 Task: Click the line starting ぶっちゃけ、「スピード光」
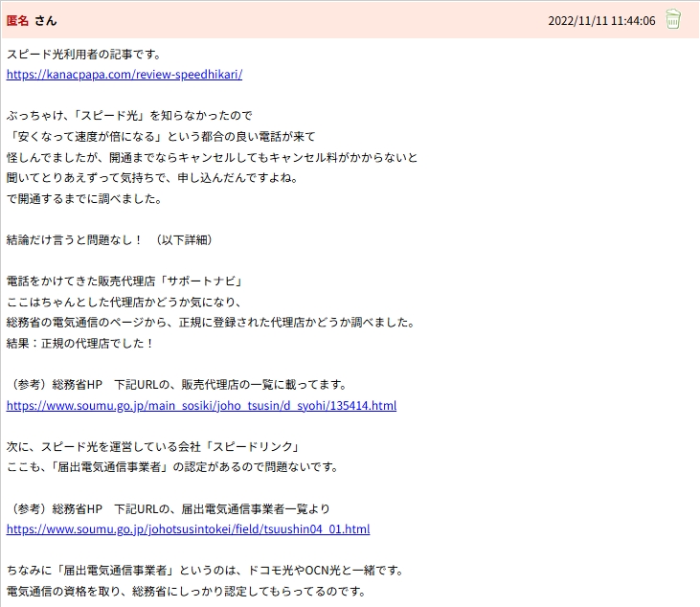[x=129, y=116]
